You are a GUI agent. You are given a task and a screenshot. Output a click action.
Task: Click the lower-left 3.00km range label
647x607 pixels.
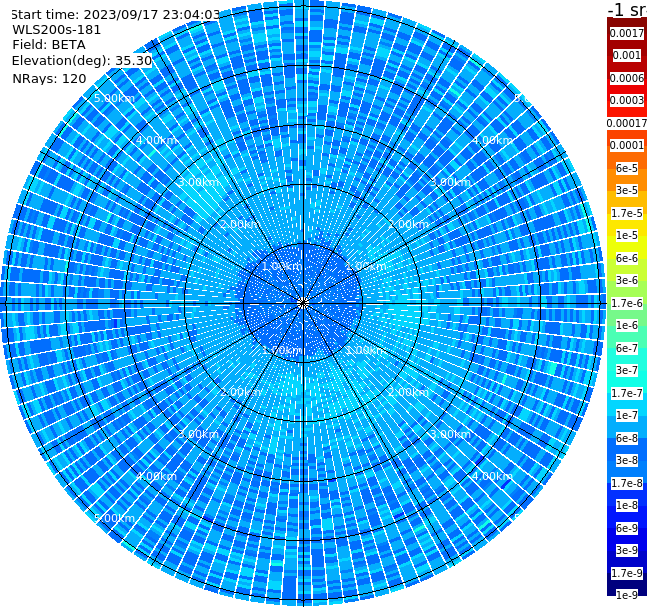coord(198,434)
